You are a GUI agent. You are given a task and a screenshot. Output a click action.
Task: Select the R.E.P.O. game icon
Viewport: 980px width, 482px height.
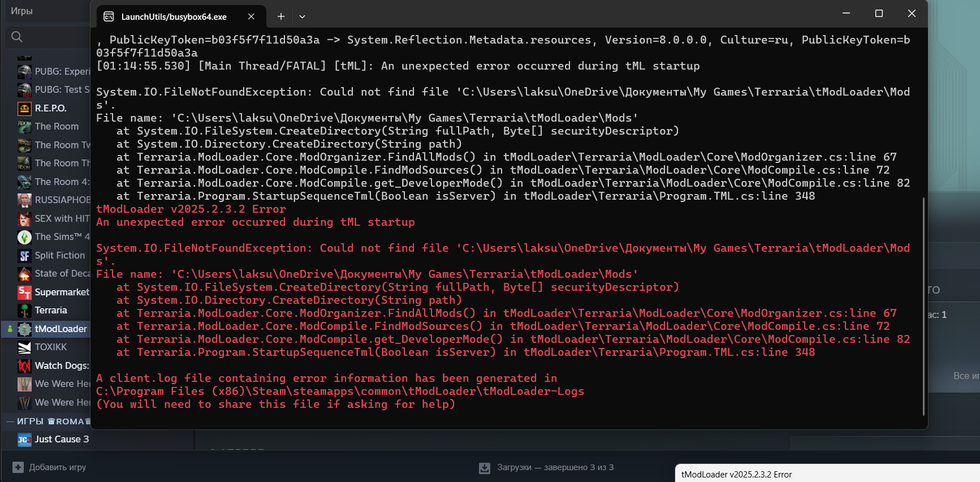coord(24,108)
